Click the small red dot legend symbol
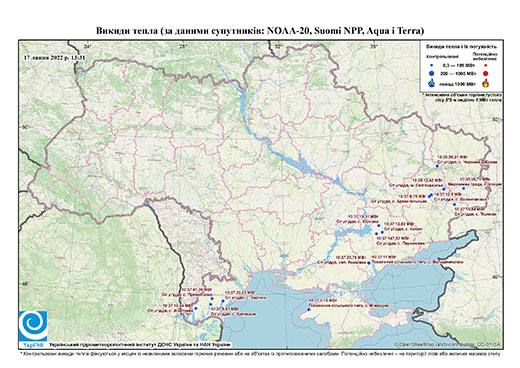520x368 pixels. point(485,66)
